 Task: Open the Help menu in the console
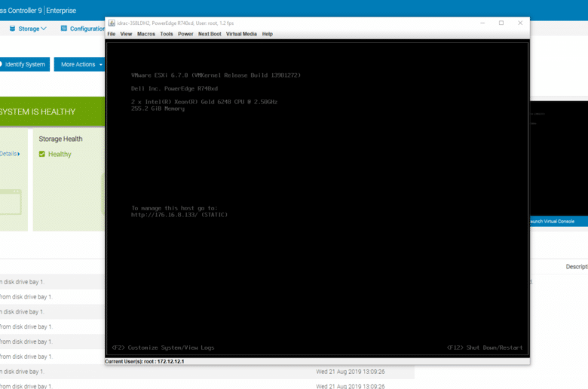(268, 34)
